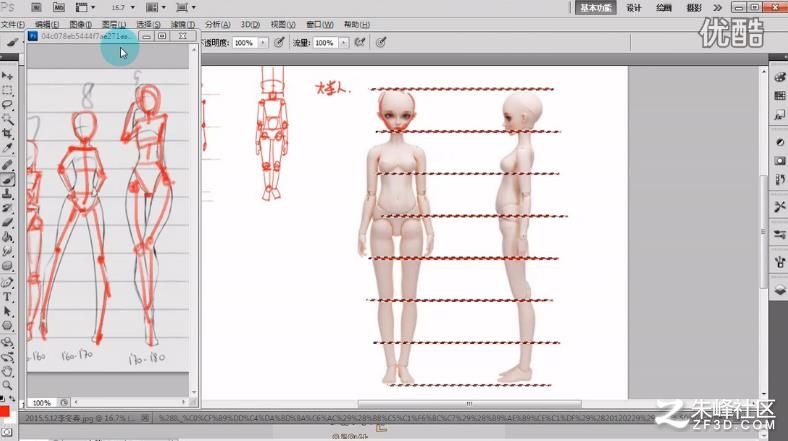This screenshot has height=441, width=788.
Task: Enable airbrush mode in options bar
Action: pos(360,43)
